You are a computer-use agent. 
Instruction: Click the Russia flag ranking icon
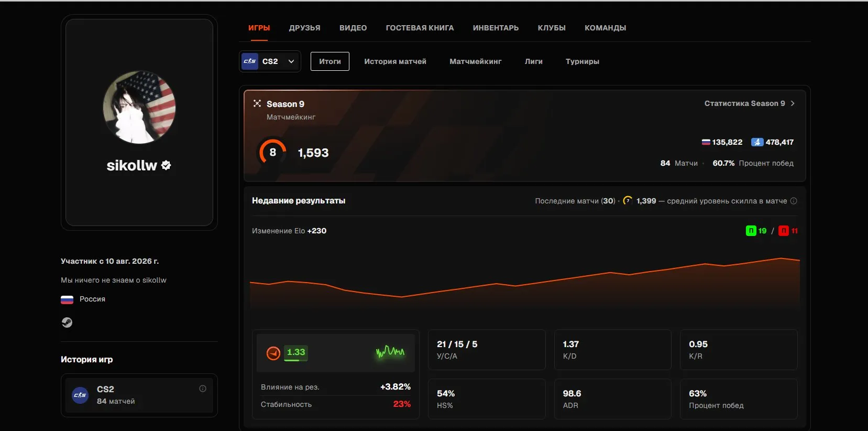(706, 142)
